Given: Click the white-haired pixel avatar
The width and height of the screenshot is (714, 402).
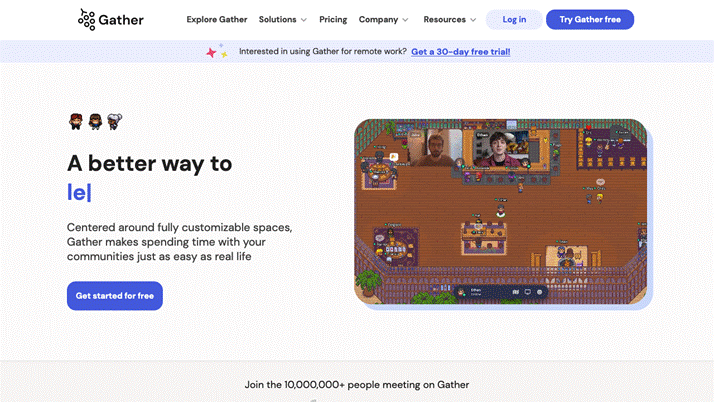Looking at the screenshot, I should click(114, 122).
